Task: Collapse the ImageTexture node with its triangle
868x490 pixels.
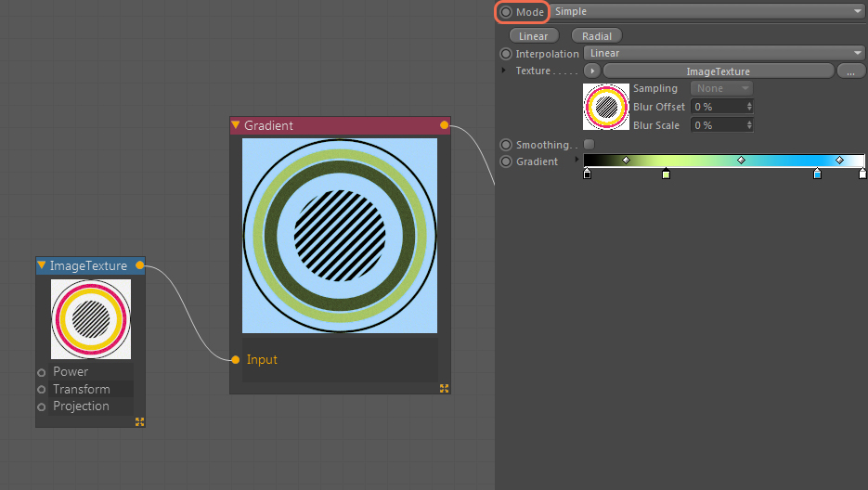Action: pos(42,265)
